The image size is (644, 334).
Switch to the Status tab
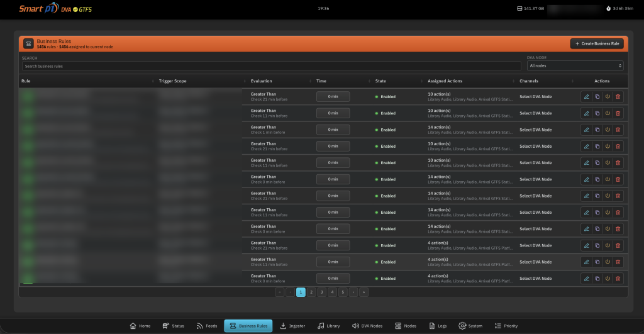(x=174, y=326)
